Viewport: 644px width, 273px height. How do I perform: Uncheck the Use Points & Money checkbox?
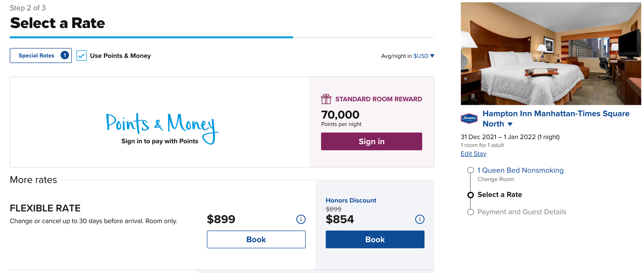pos(81,56)
